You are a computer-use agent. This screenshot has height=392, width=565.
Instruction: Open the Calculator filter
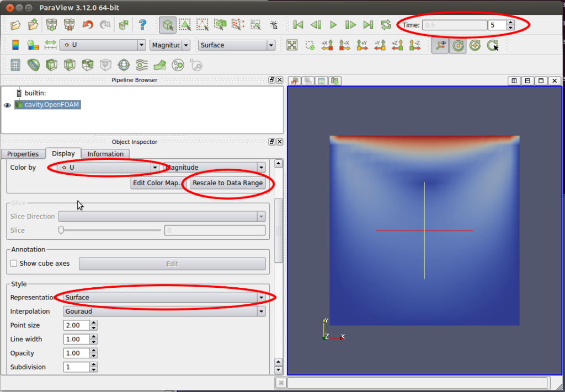(15, 66)
